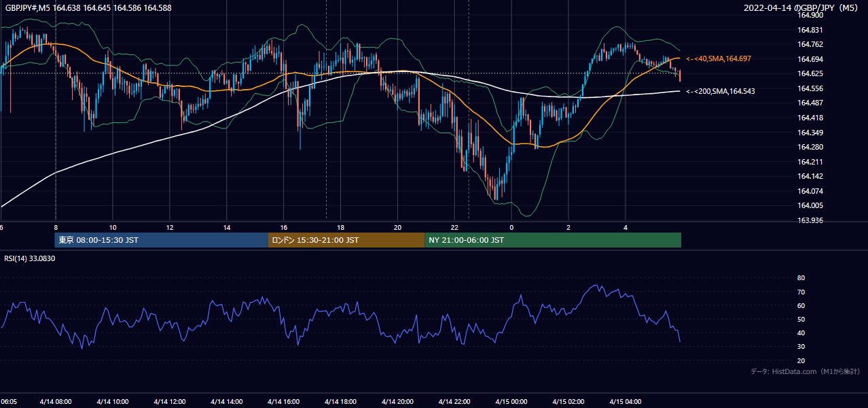Click the bottom time label 4/14 08:00
Screen dimensions: 868x408
click(55, 402)
